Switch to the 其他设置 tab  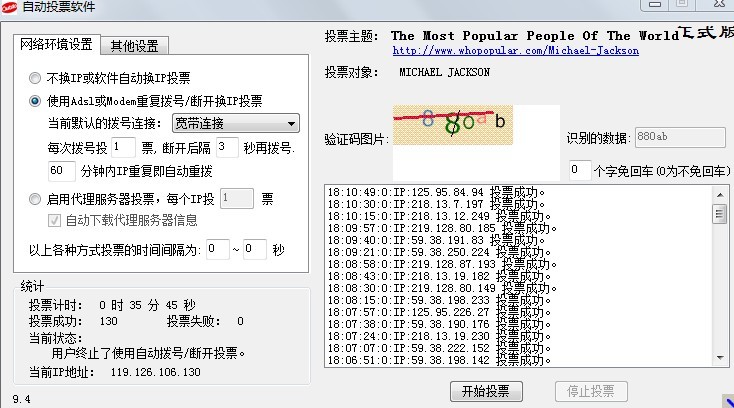[138, 45]
